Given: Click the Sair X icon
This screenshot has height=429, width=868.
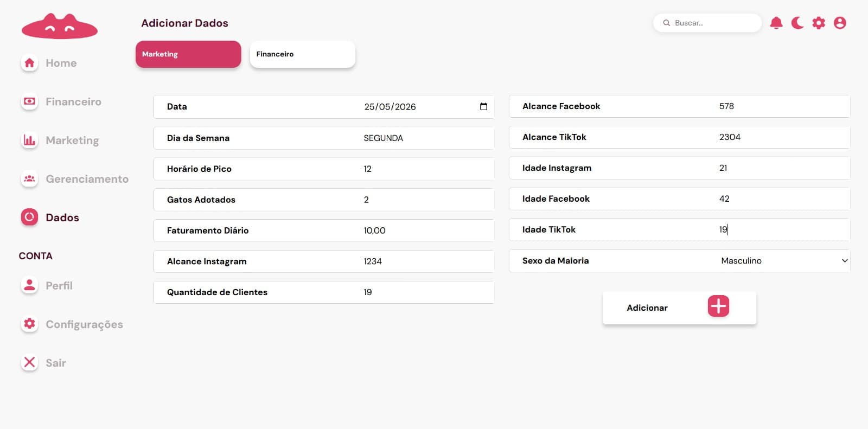Looking at the screenshot, I should coord(29,362).
